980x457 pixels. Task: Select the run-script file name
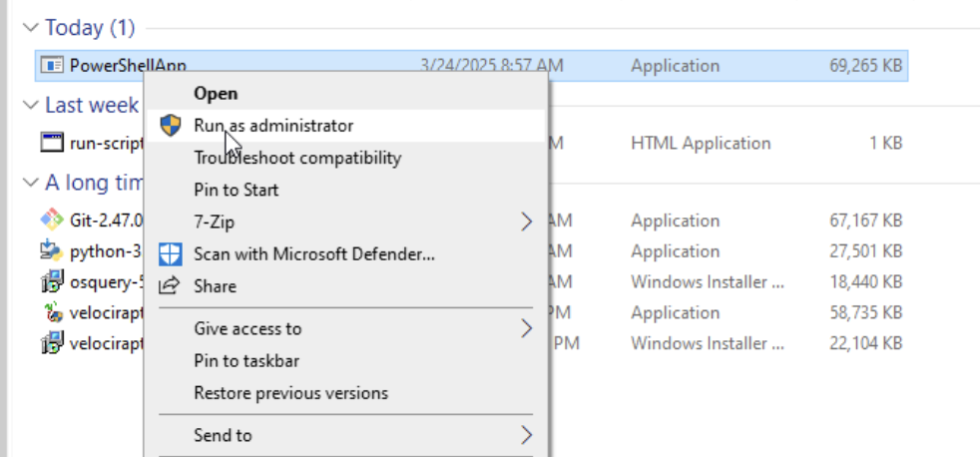pyautogui.click(x=106, y=143)
